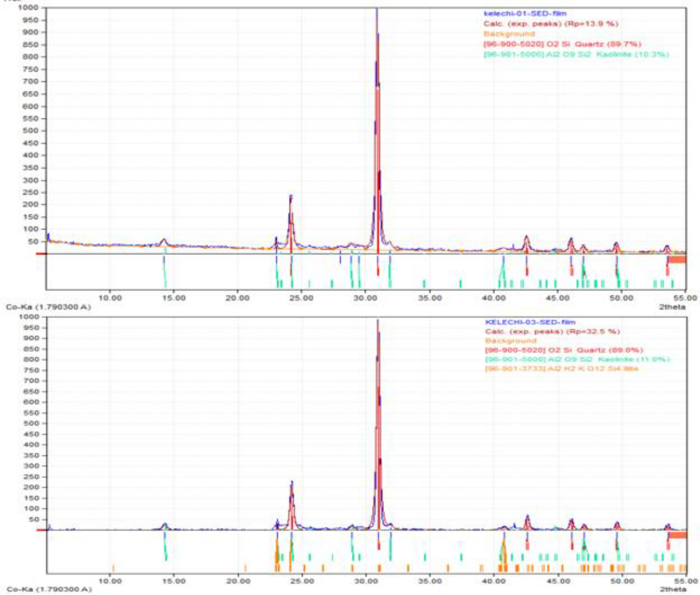Select upper plot Background legend label

click(x=509, y=34)
